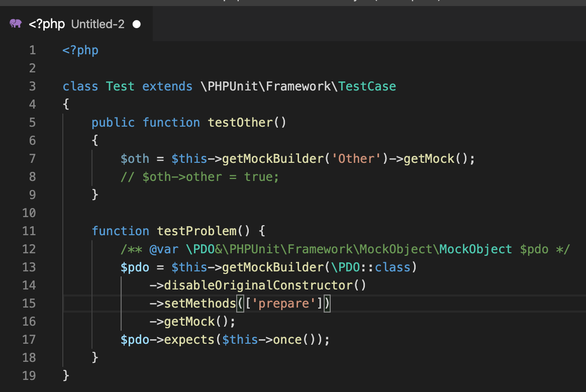The width and height of the screenshot is (586, 392).
Task: Click the "<?php" language indicator on the tab
Action: pos(46,24)
